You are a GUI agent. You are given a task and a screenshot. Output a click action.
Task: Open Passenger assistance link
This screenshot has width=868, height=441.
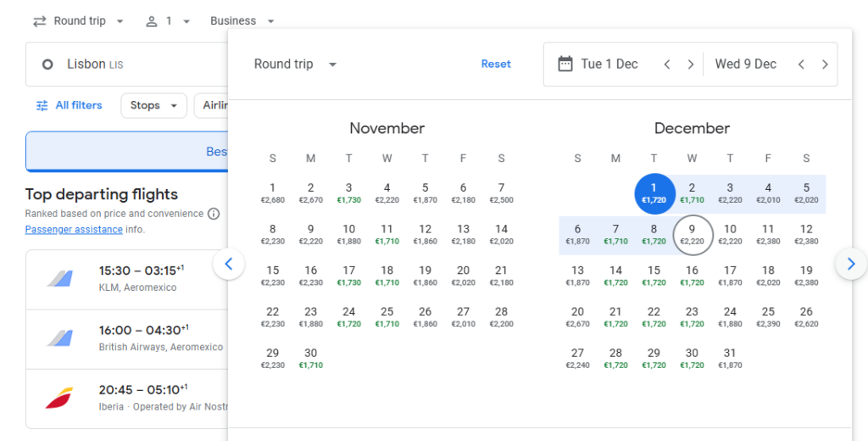point(74,229)
